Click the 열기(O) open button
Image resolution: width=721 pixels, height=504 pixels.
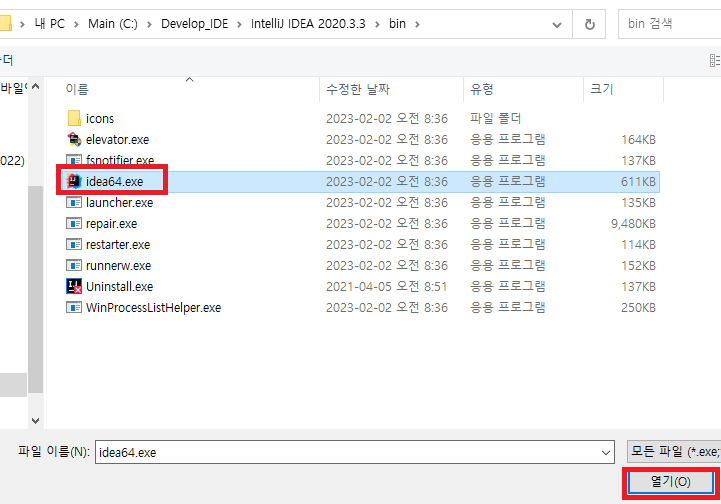(670, 482)
